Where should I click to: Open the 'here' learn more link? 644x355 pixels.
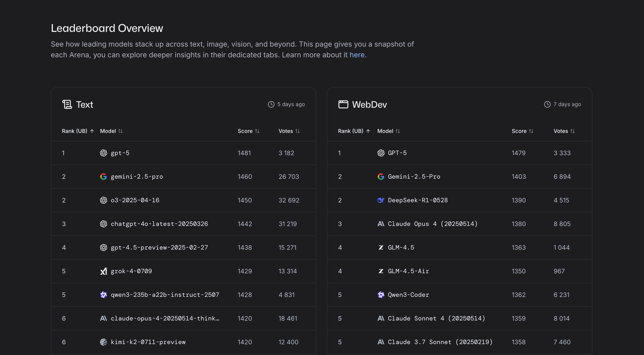(x=357, y=55)
